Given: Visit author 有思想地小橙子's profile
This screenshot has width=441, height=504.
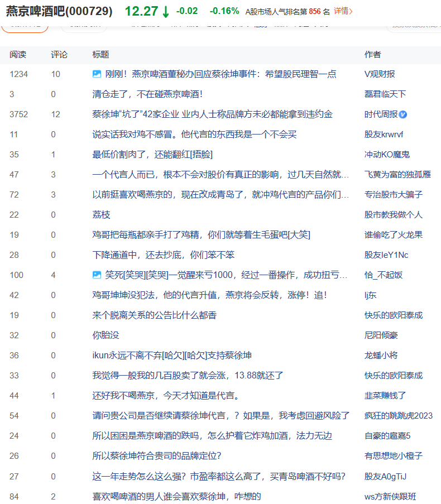Looking at the screenshot, I should pyautogui.click(x=394, y=456).
